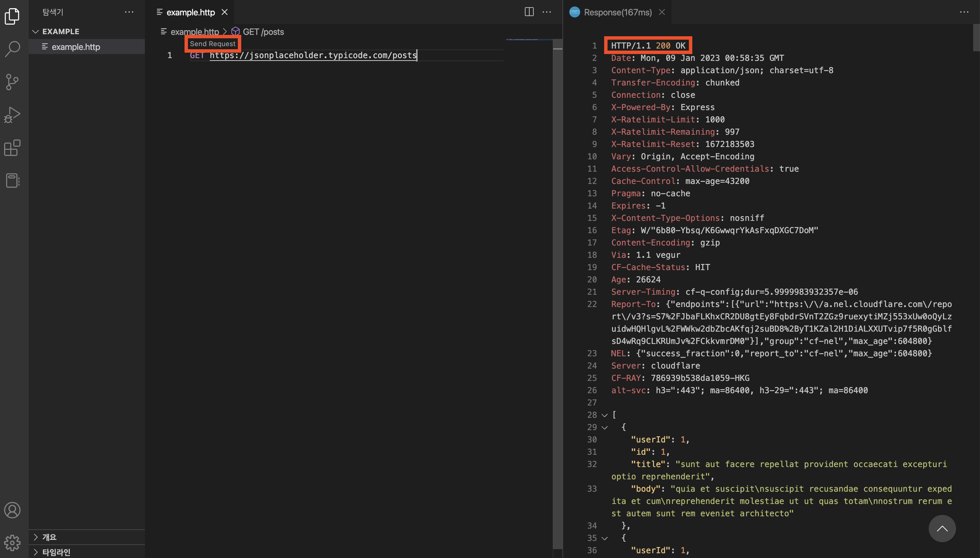
Task: Open the Manage gear icon
Action: [x=12, y=543]
